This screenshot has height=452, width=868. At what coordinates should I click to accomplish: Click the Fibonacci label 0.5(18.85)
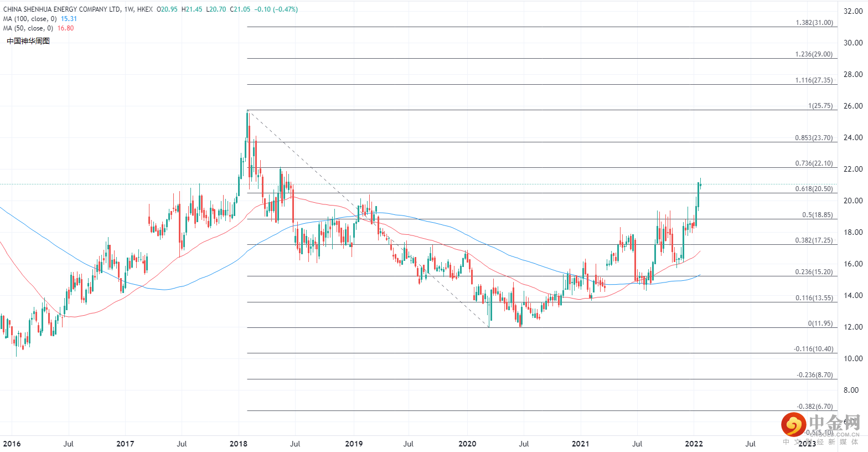tap(818, 215)
